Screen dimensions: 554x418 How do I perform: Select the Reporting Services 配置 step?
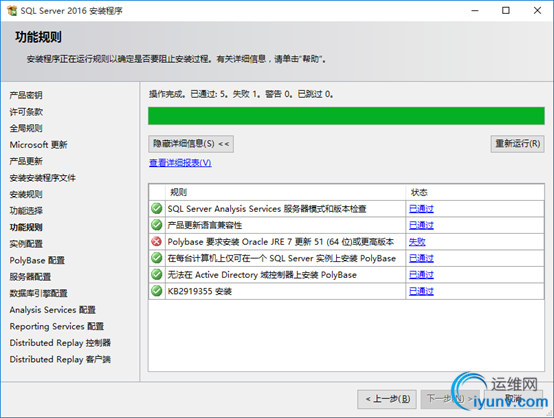(x=57, y=326)
